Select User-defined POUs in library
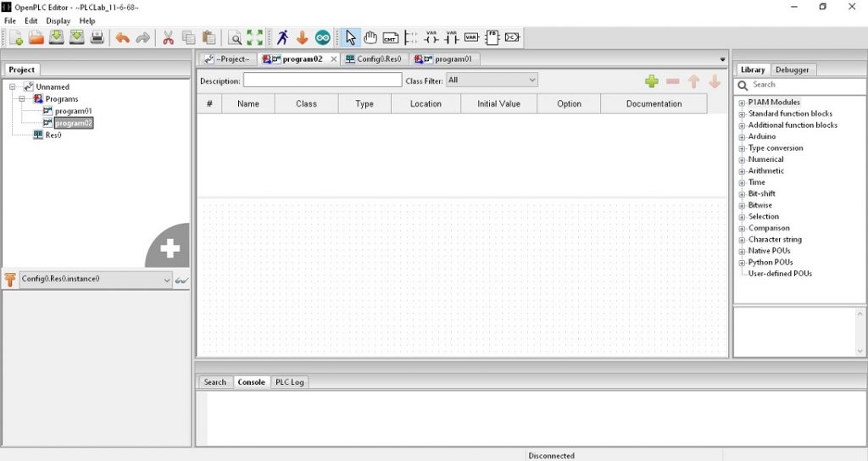868x461 pixels. tap(780, 274)
